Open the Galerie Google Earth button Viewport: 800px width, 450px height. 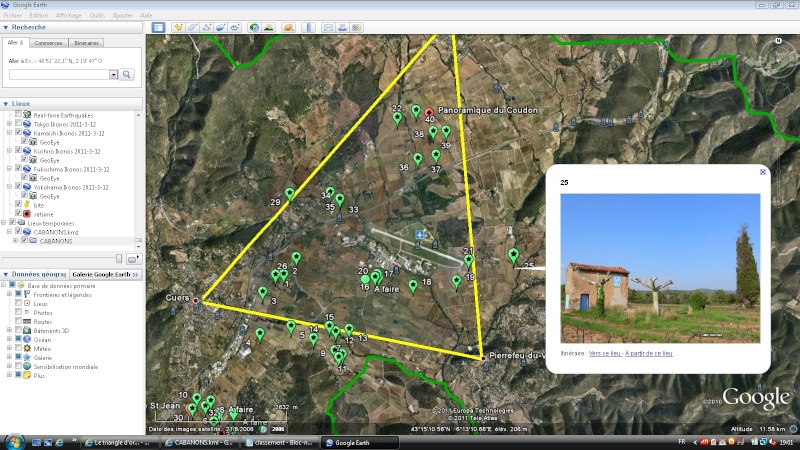pos(105,274)
